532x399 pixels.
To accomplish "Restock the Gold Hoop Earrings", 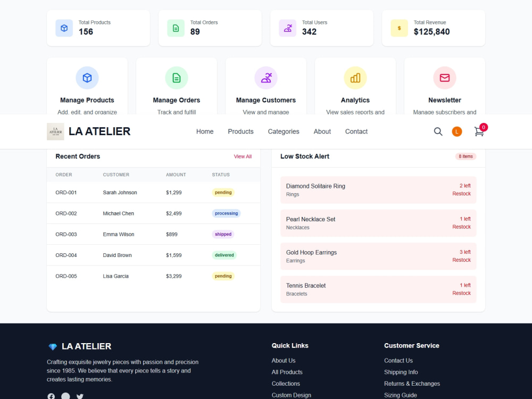I will click(x=461, y=260).
